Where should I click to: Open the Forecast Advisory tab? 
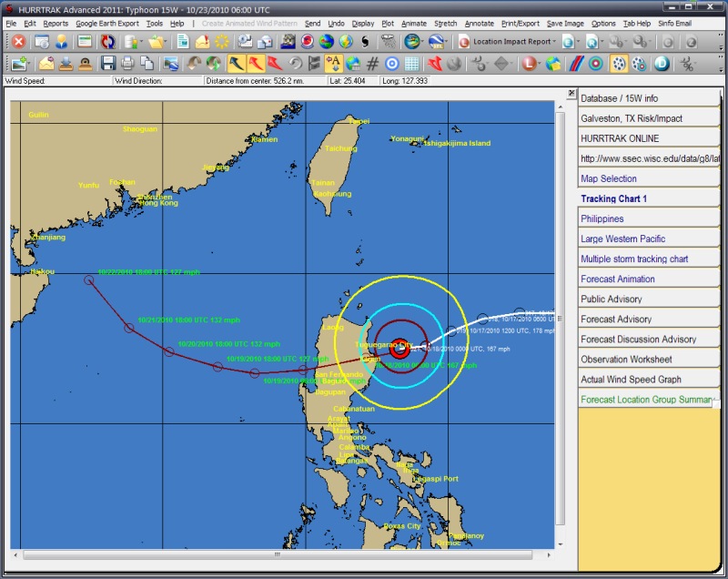[648, 319]
